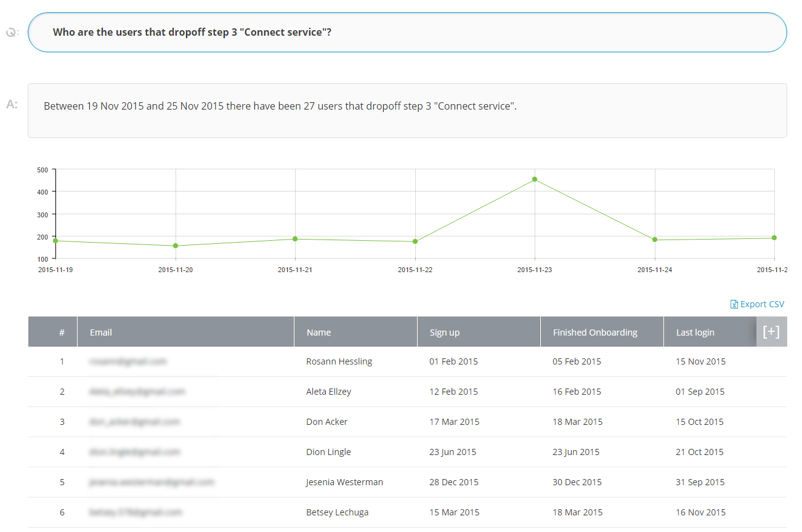Viewport: 802px width, 532px height.
Task: Click the answer summary text box
Action: tap(407, 110)
